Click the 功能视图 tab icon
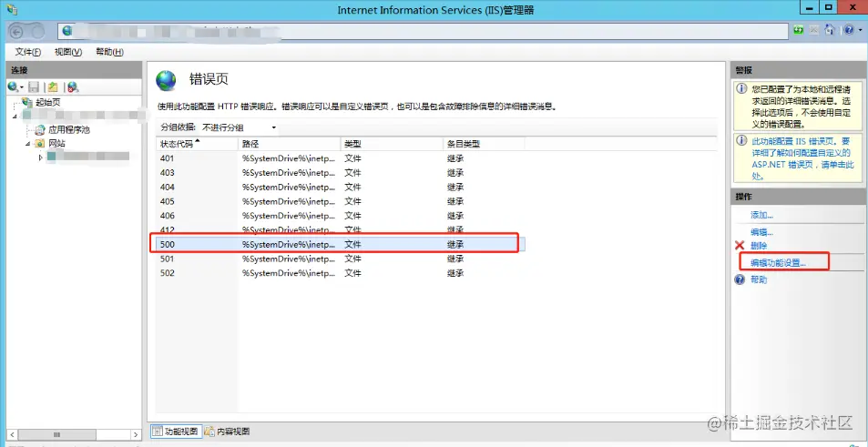This screenshot has width=868, height=447. [157, 431]
